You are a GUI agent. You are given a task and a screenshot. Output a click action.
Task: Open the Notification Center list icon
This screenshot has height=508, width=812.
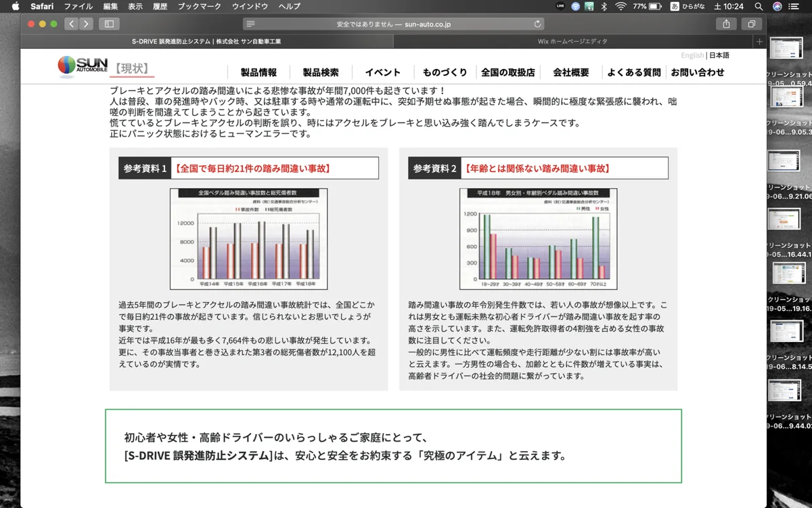pyautogui.click(x=794, y=6)
